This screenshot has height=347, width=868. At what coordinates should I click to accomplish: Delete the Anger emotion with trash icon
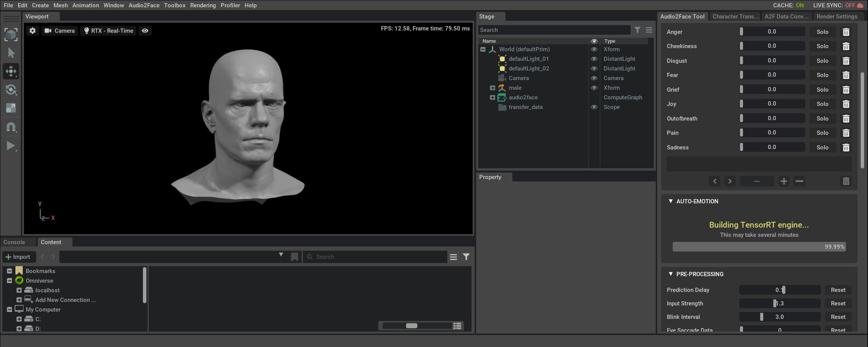[846, 32]
